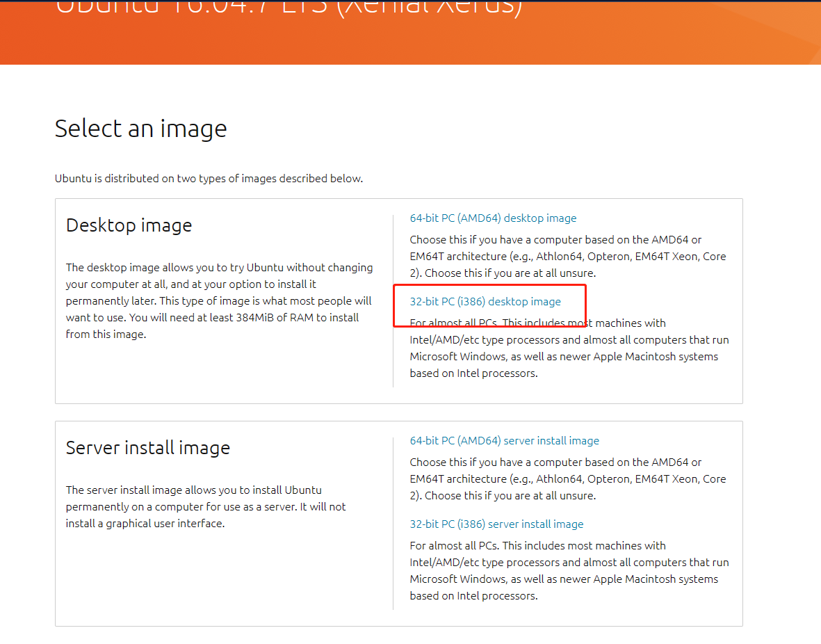Open the 32-bit PC (i386) desktop image link
Image resolution: width=821 pixels, height=644 pixels.
click(x=485, y=301)
